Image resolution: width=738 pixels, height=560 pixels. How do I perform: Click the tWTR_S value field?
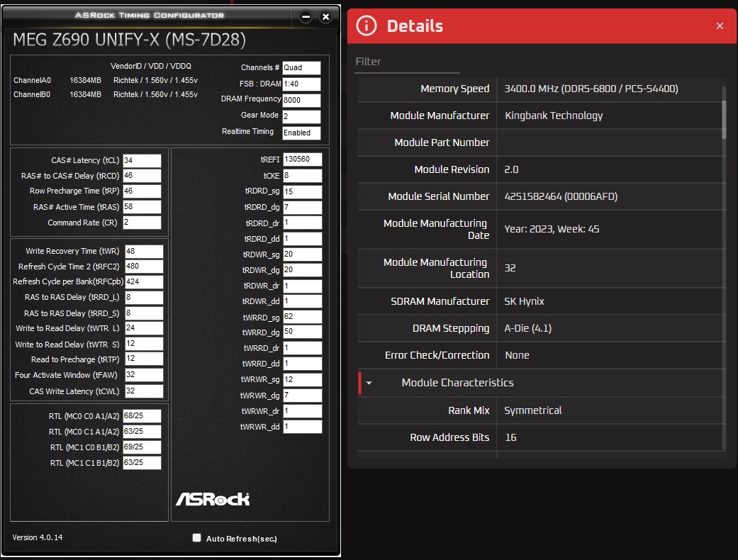[144, 344]
